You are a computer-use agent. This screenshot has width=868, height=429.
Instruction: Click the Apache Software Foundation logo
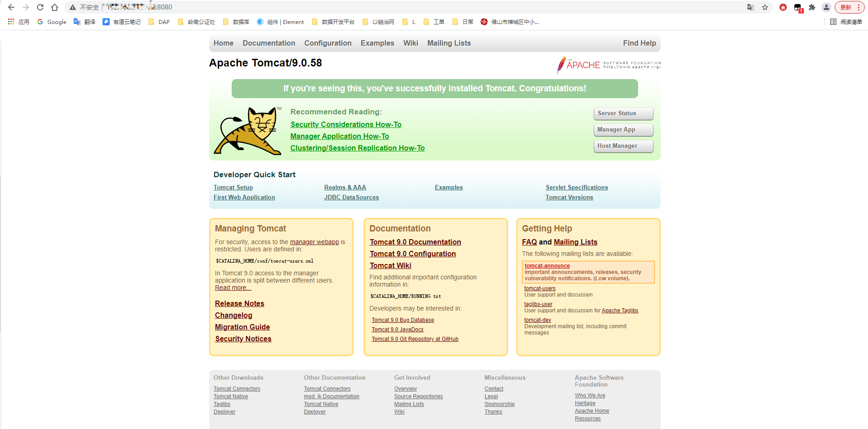[x=608, y=65]
